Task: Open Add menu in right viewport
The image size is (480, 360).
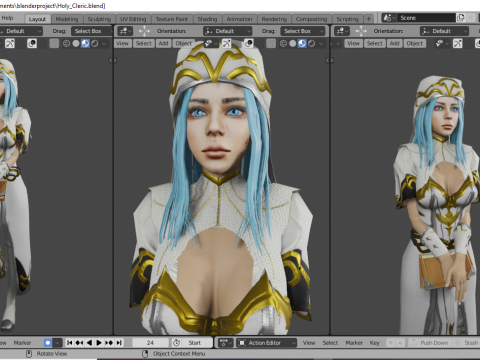Action: pyautogui.click(x=394, y=43)
